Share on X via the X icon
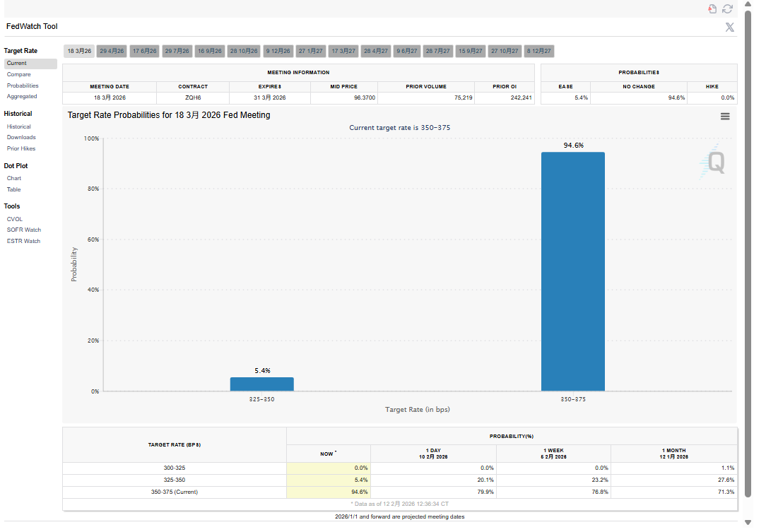The height and width of the screenshot is (532, 766). tap(729, 27)
